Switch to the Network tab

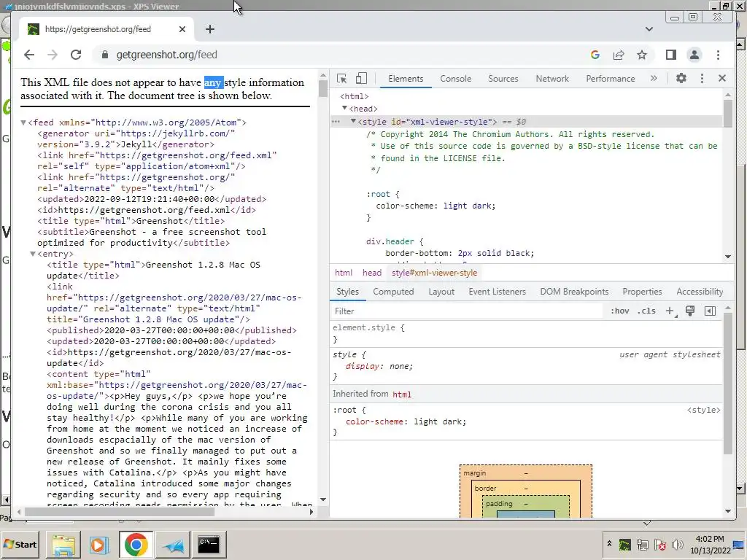pos(552,79)
